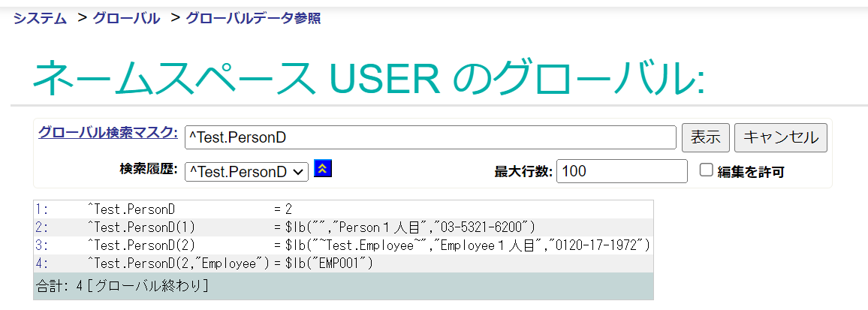868x310 pixels.
Task: Open line number 3 link
Action: [41, 245]
